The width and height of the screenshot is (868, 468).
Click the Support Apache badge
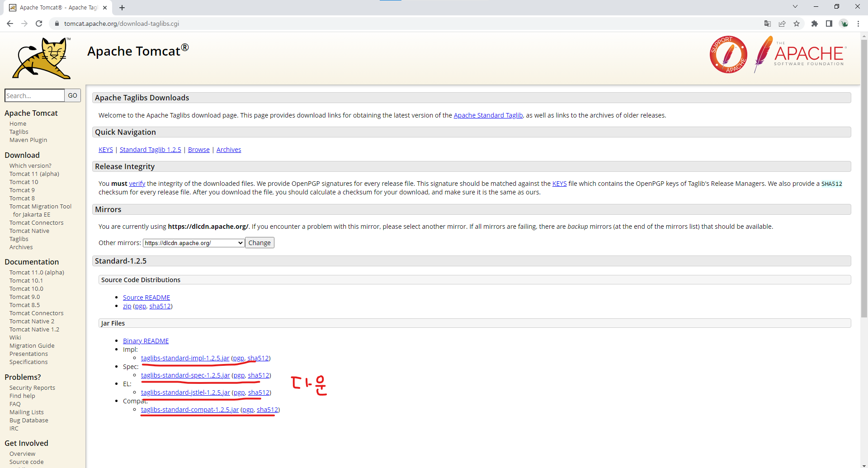tap(728, 55)
